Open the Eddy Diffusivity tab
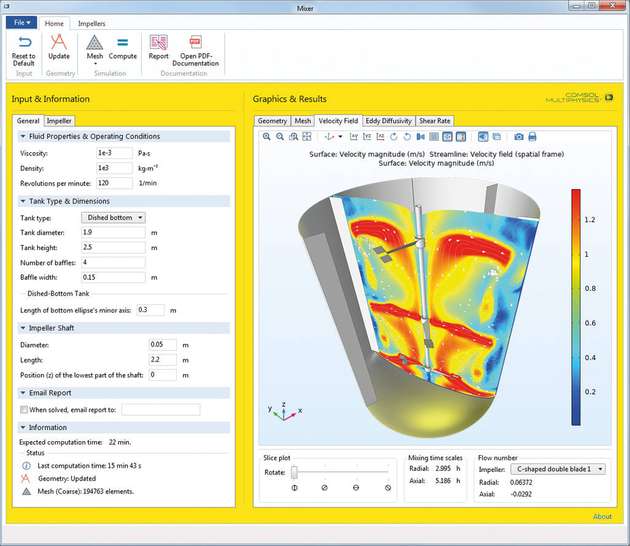The image size is (630, 546). [388, 121]
